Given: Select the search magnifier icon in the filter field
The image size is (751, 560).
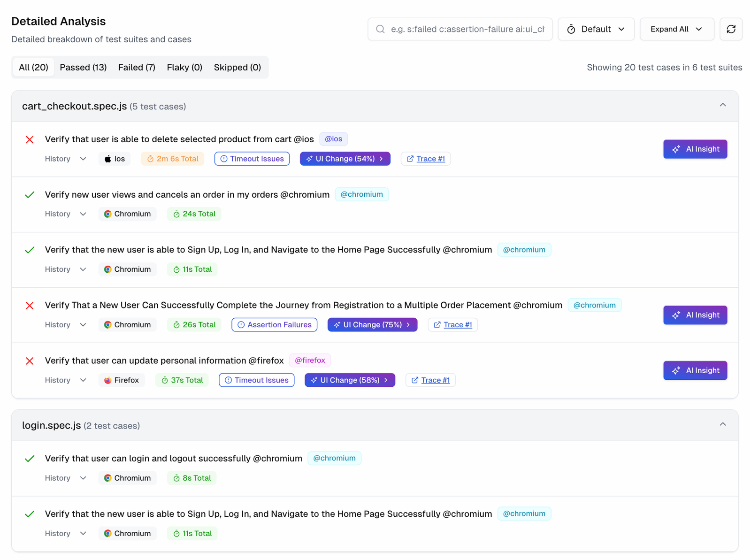Looking at the screenshot, I should pyautogui.click(x=380, y=29).
